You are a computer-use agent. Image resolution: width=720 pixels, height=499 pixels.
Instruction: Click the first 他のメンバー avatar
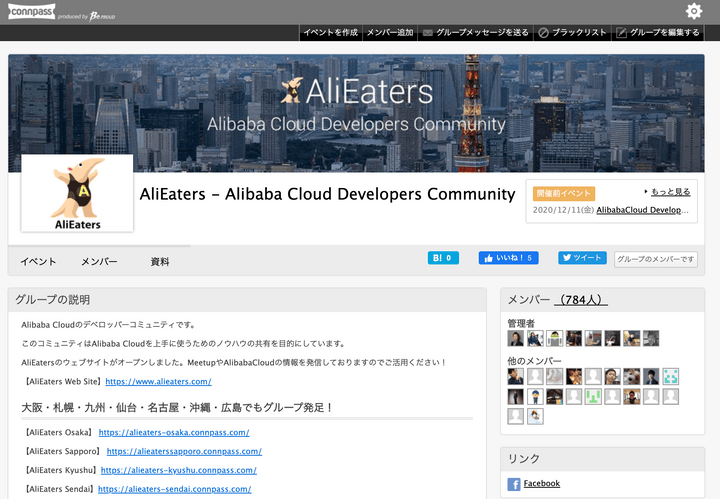point(515,376)
